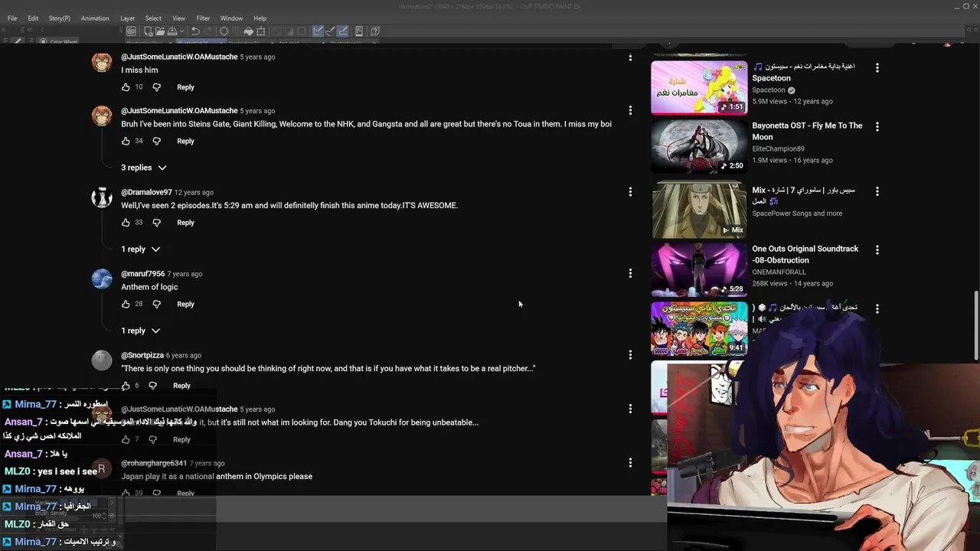Open the Animation menu
Image resolution: width=980 pixels, height=551 pixels.
click(x=95, y=18)
